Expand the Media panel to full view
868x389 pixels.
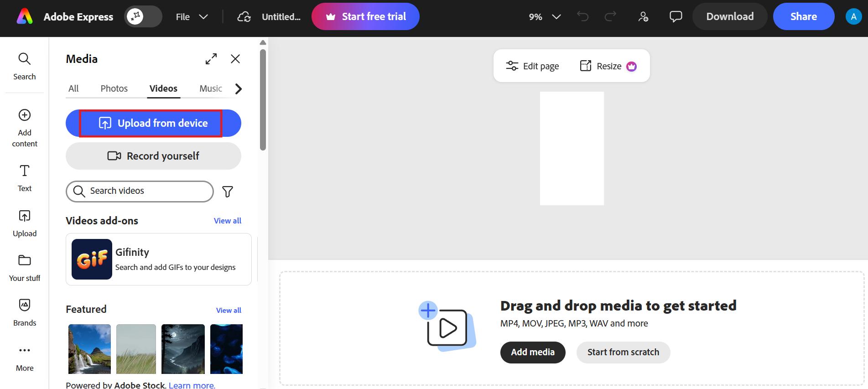pos(211,59)
